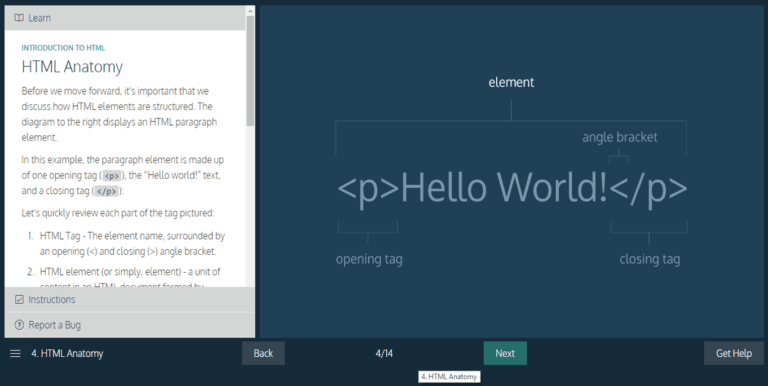Click list item 2 'HTML element' description
The width and height of the screenshot is (768, 386).
click(x=130, y=278)
